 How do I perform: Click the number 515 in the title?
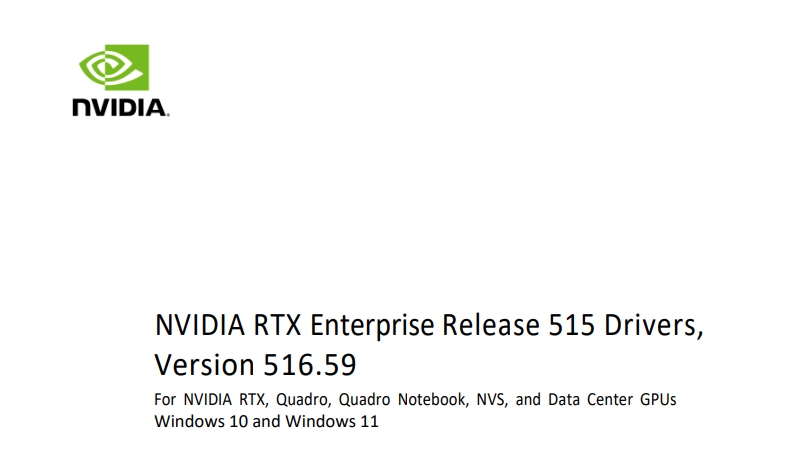tap(571, 325)
